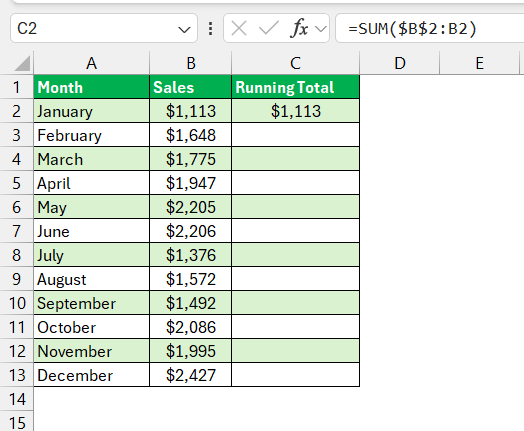
Task: Select column A header
Action: pos(91,63)
